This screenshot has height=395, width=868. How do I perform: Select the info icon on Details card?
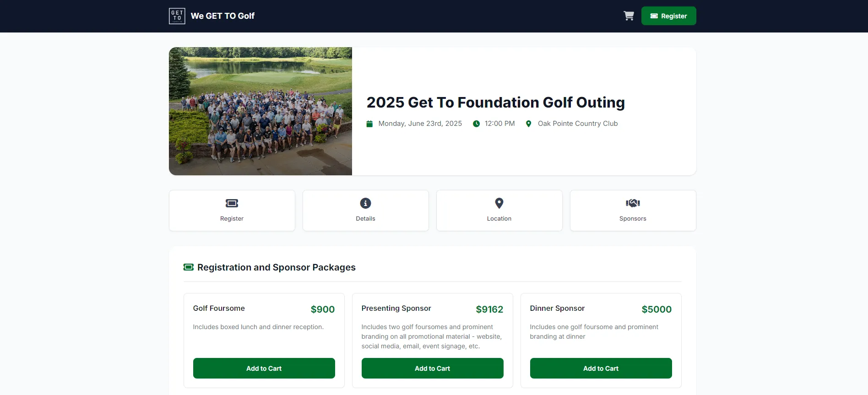pos(365,203)
